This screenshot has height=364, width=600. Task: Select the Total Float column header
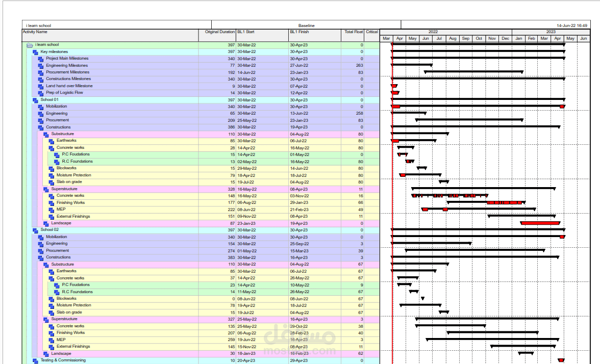[353, 35]
